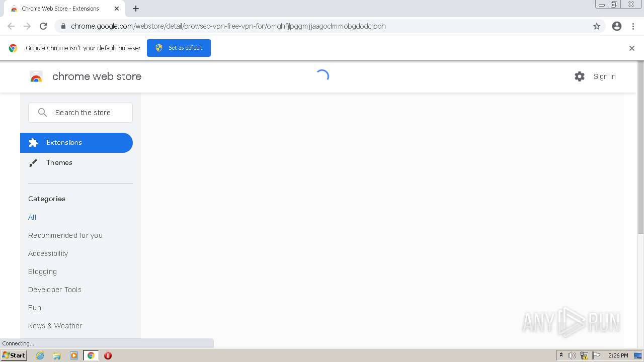Click the chrome web store title
The image size is (644, 362).
tap(97, 76)
